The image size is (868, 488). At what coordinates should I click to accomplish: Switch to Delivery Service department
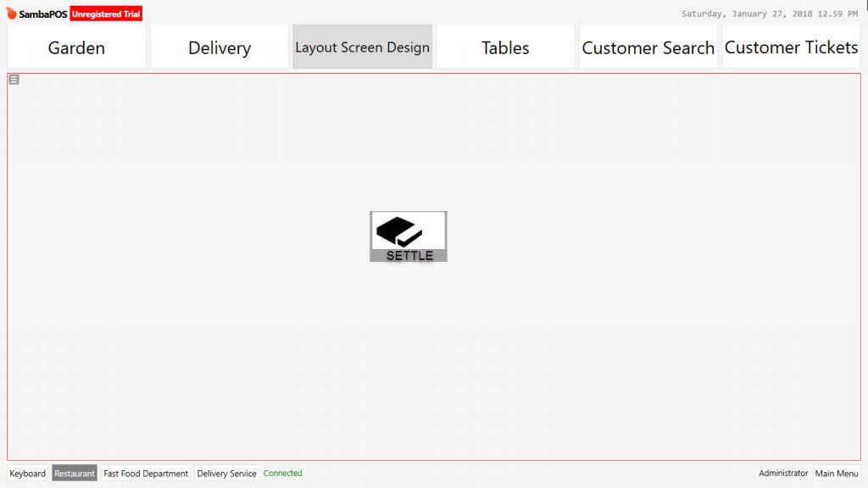[x=226, y=473]
